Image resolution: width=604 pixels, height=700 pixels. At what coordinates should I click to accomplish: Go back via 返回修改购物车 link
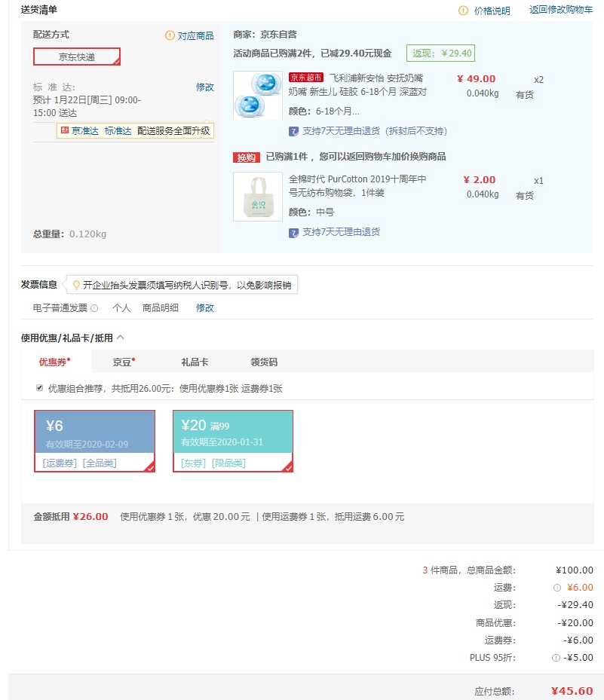(561, 10)
